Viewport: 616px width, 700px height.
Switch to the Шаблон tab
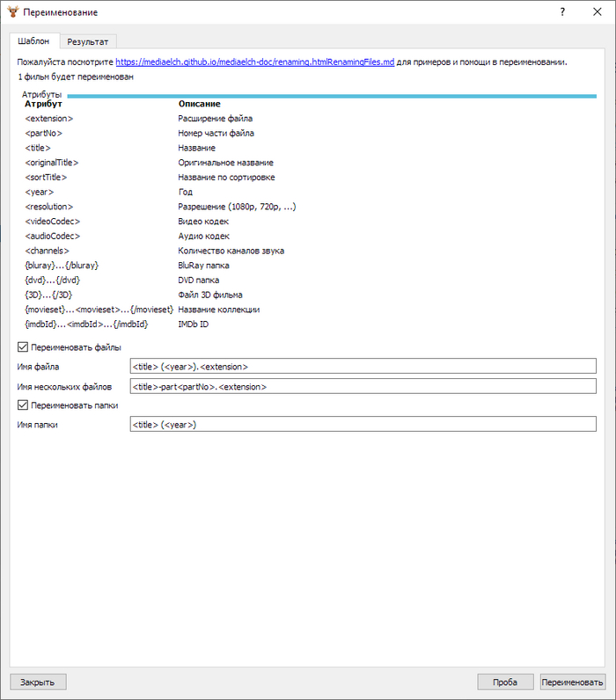tap(34, 41)
